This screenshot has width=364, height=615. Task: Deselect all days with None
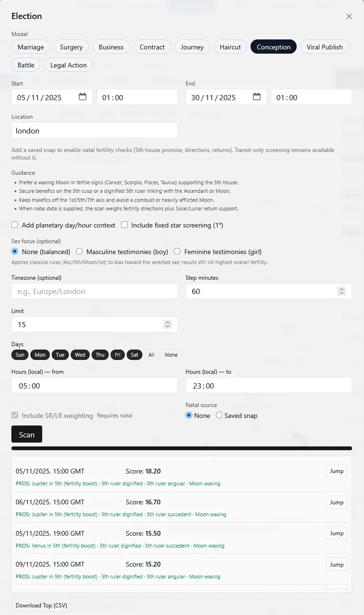point(171,355)
